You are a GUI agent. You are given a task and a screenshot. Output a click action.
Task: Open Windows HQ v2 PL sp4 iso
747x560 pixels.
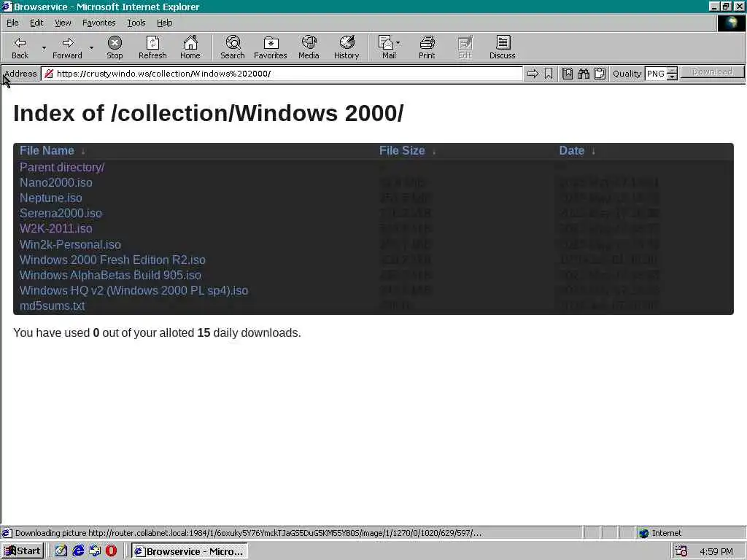134,290
